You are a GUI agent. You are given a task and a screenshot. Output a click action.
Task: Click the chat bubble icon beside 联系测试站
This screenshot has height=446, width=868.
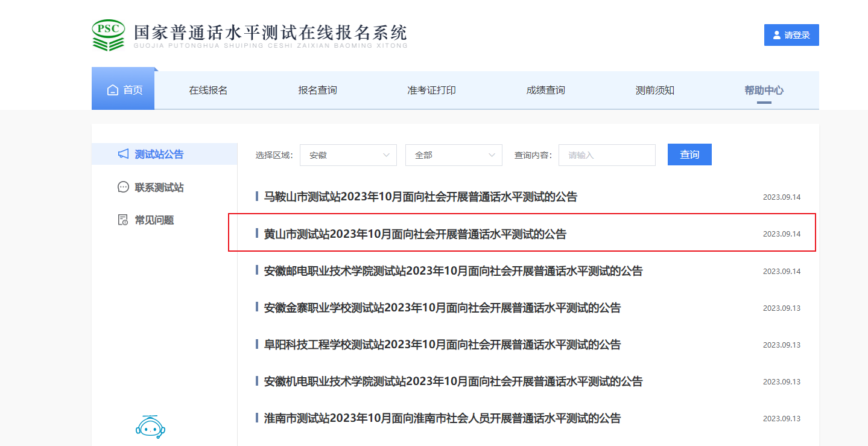[x=123, y=187]
